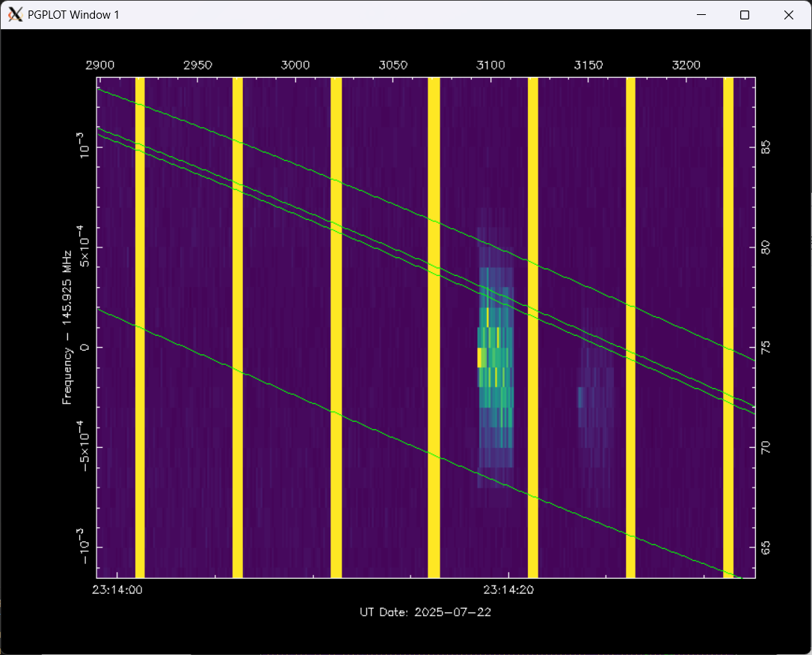Click the right axis label 75

coord(766,347)
